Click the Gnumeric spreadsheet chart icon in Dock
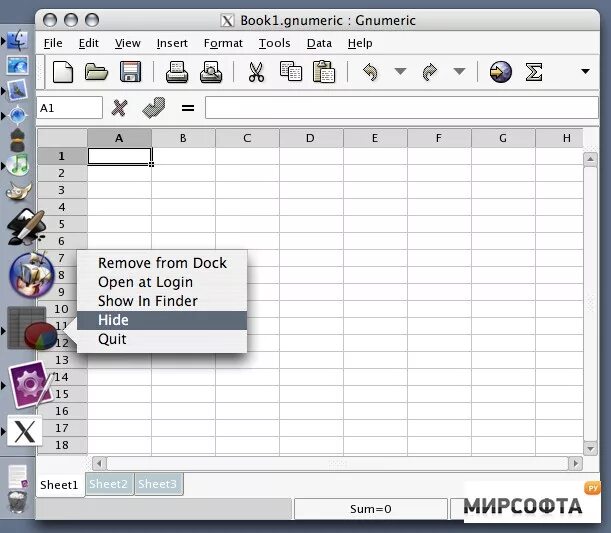The width and height of the screenshot is (611, 533). 31,328
